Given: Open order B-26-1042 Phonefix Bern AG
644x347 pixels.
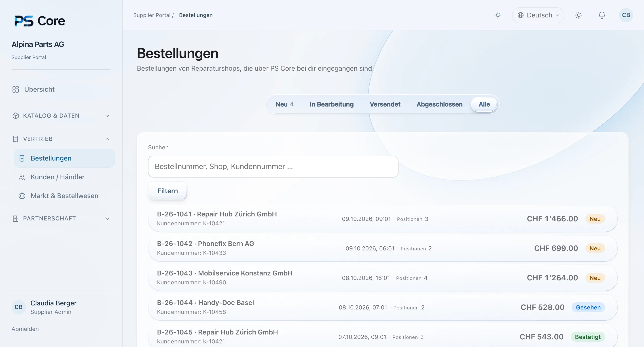Looking at the screenshot, I should pos(383,248).
